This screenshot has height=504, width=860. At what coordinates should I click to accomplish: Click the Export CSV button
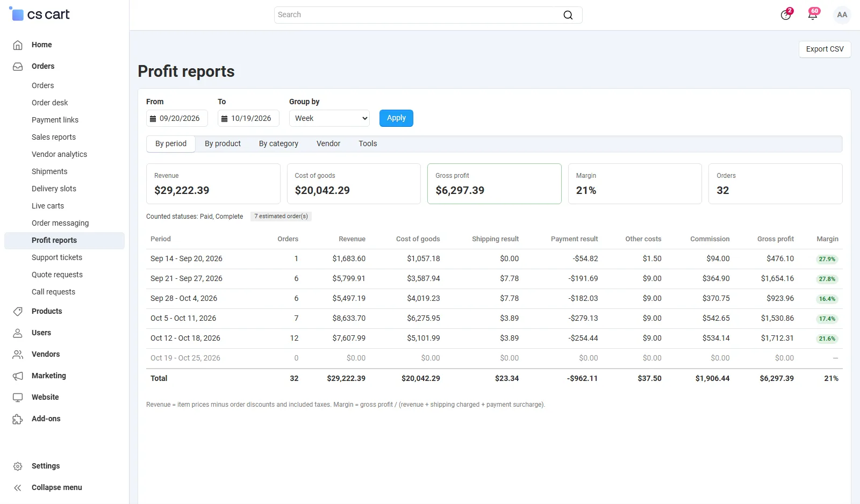click(825, 49)
